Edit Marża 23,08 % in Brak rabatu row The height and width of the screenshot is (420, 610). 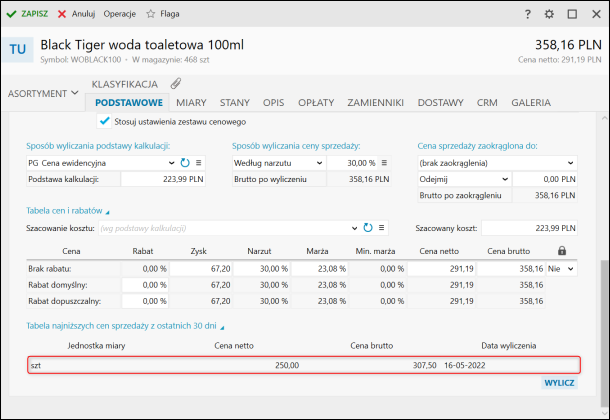319,269
